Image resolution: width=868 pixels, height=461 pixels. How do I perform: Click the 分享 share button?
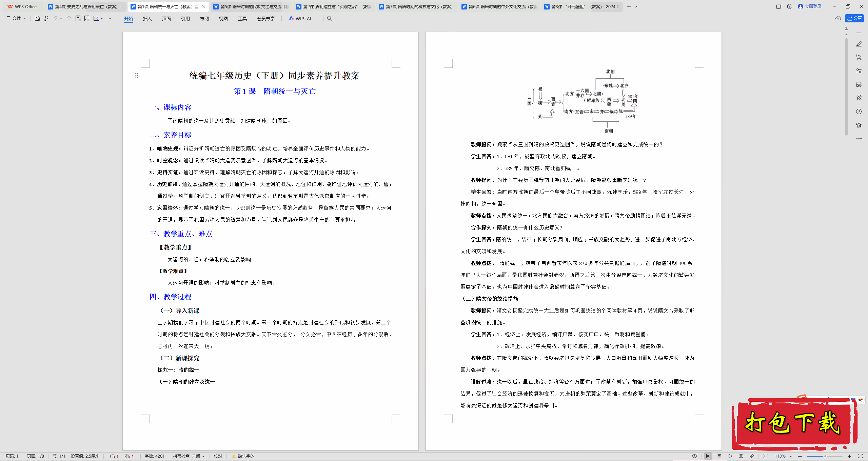coord(854,18)
